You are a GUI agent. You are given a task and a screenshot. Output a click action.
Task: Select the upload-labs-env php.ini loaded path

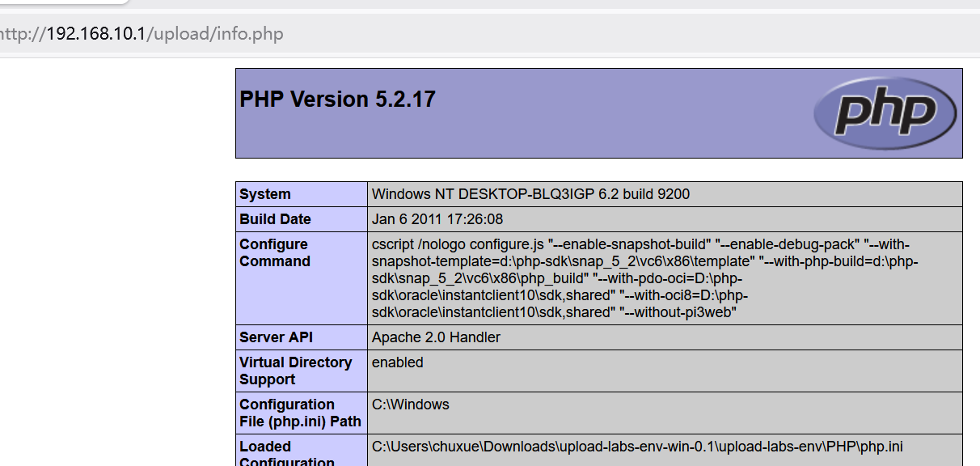[637, 447]
